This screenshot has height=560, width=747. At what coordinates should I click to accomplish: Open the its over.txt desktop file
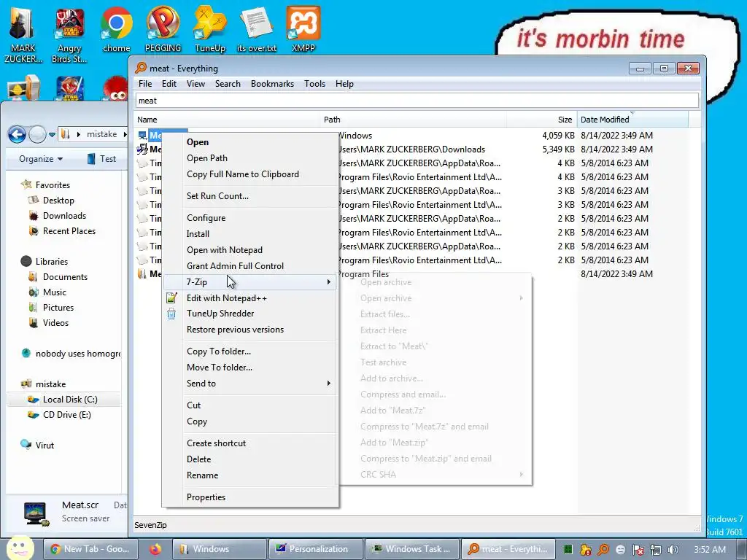(x=256, y=29)
